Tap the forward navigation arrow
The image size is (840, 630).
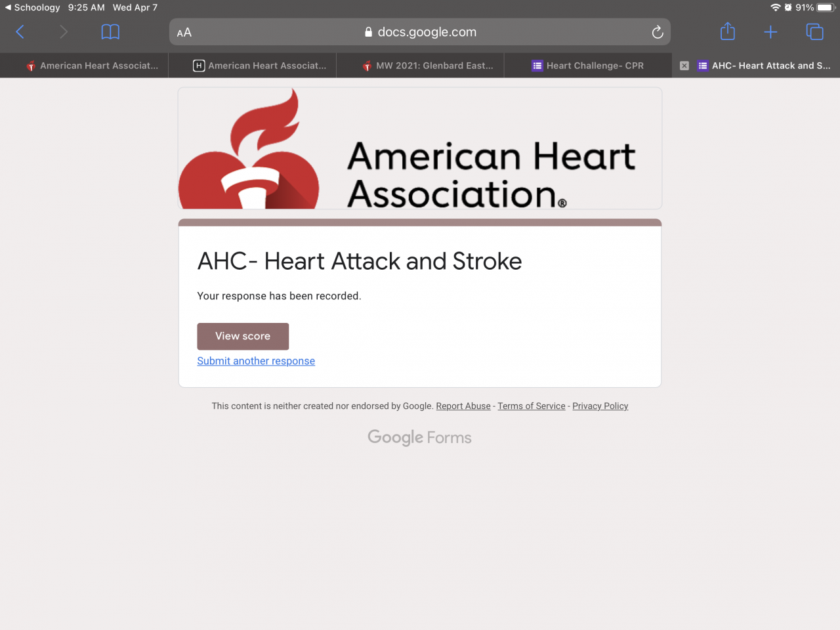[x=63, y=31]
